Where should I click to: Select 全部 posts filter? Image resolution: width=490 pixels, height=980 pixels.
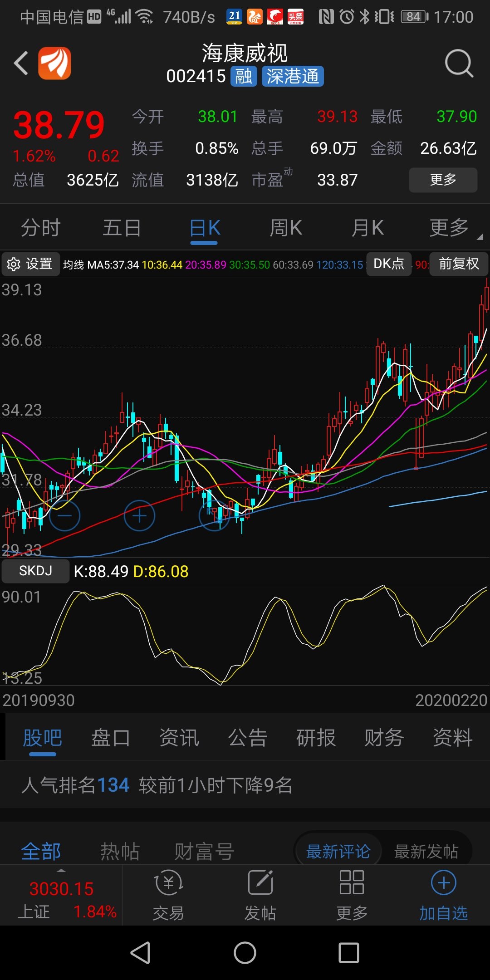(41, 852)
